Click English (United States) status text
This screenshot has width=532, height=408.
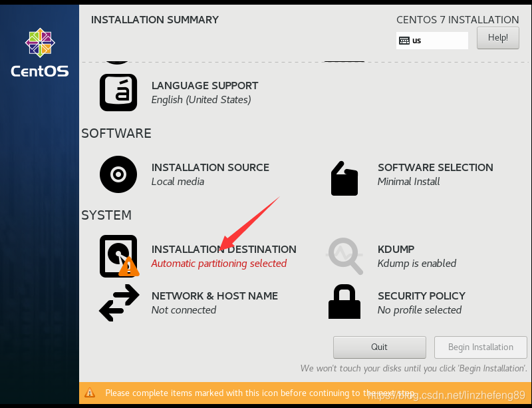coord(201,100)
